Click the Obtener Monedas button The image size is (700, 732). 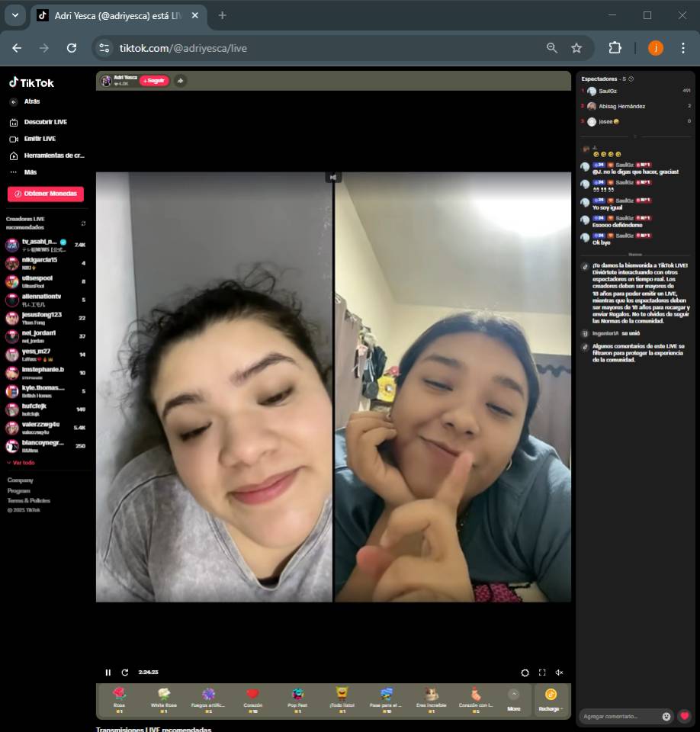point(46,194)
